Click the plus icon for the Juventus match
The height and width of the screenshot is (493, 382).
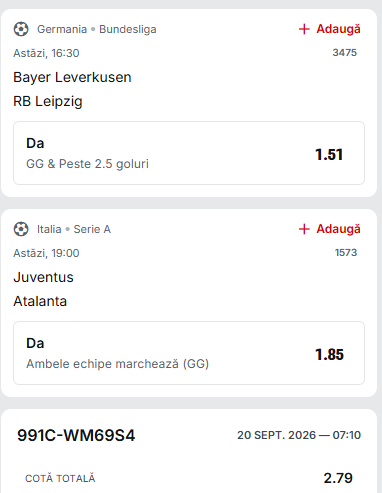pyautogui.click(x=304, y=229)
